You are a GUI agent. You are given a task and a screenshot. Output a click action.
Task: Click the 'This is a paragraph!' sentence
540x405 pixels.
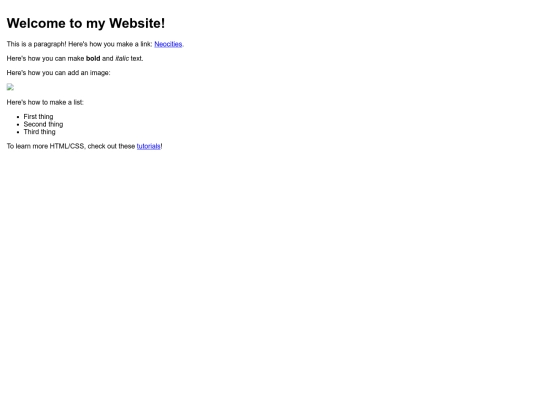(37, 44)
